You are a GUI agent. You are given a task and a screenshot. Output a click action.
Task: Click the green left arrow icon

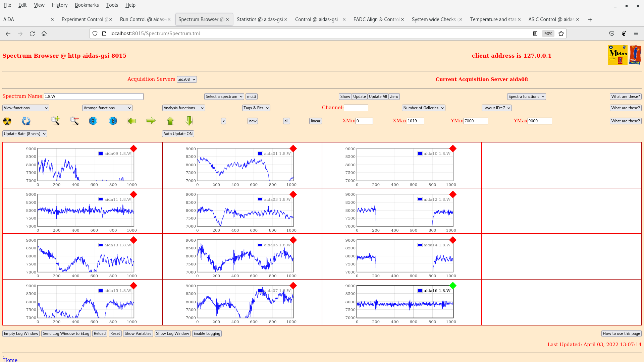click(132, 121)
